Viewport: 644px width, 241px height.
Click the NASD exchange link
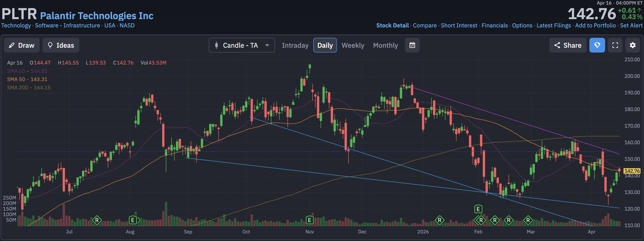pos(127,26)
